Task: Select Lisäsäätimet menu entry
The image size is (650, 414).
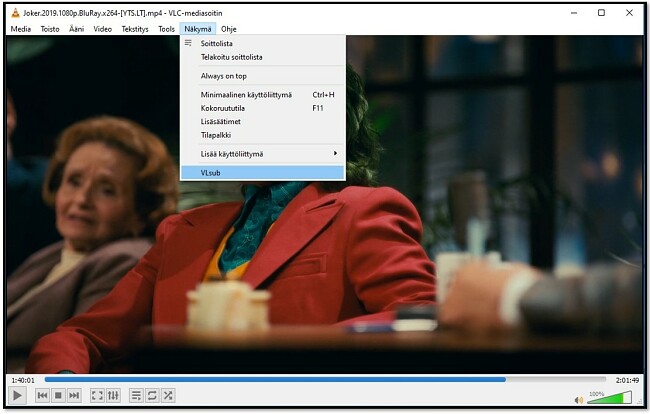Action: (263, 122)
